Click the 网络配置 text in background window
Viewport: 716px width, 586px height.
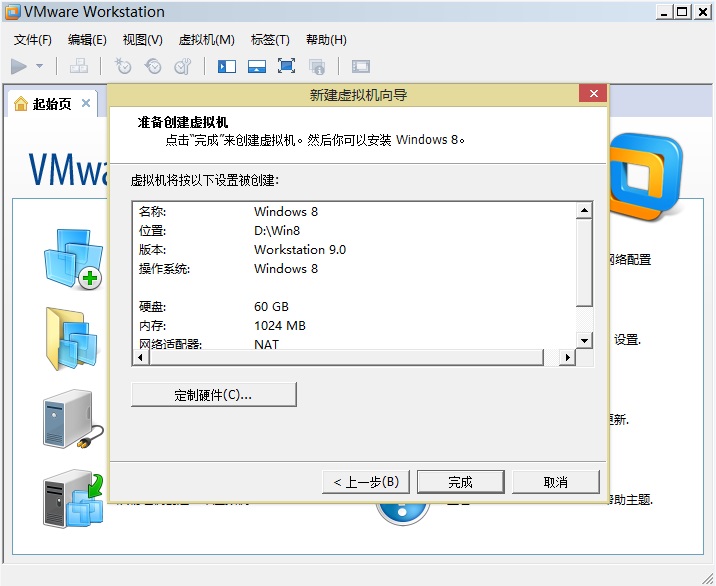(630, 259)
